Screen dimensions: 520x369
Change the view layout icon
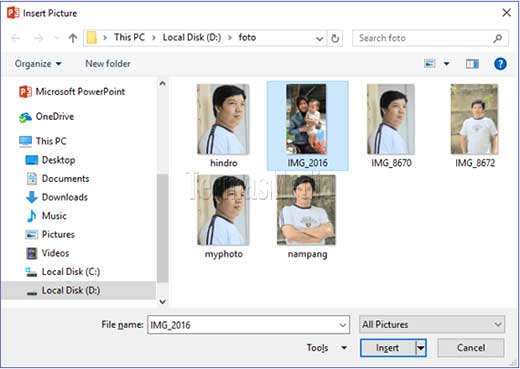coord(429,63)
